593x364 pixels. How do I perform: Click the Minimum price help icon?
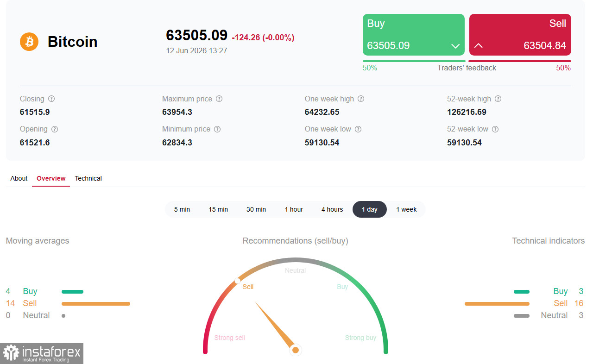point(217,129)
